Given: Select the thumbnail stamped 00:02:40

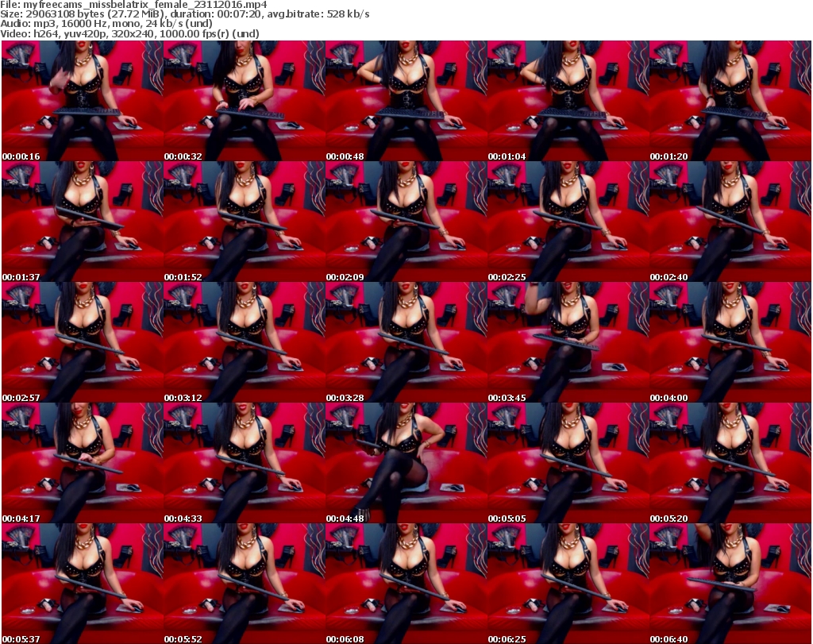Looking at the screenshot, I should (x=730, y=222).
